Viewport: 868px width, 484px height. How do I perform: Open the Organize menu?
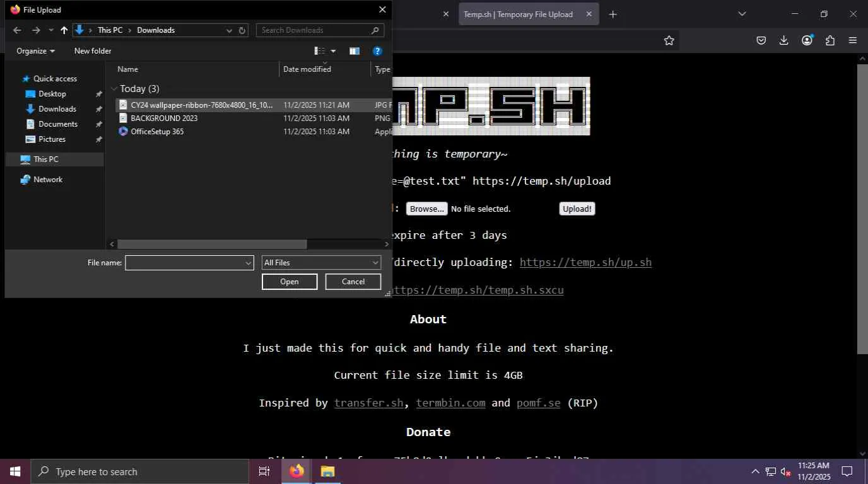pyautogui.click(x=35, y=51)
